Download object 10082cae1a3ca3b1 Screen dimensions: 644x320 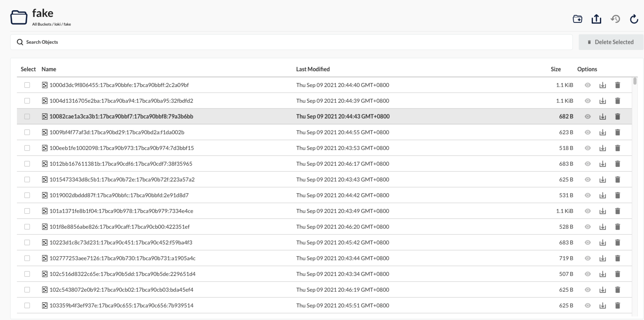603,117
